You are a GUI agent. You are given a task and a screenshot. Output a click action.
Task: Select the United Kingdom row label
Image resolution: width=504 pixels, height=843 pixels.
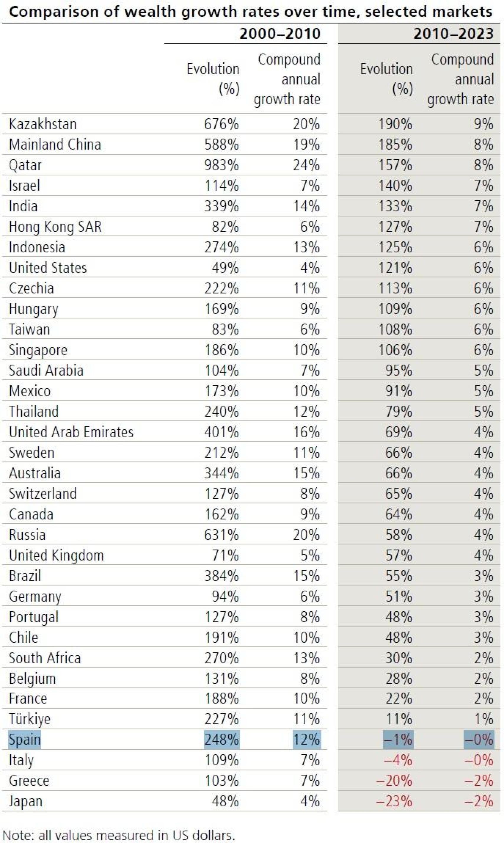(56, 555)
